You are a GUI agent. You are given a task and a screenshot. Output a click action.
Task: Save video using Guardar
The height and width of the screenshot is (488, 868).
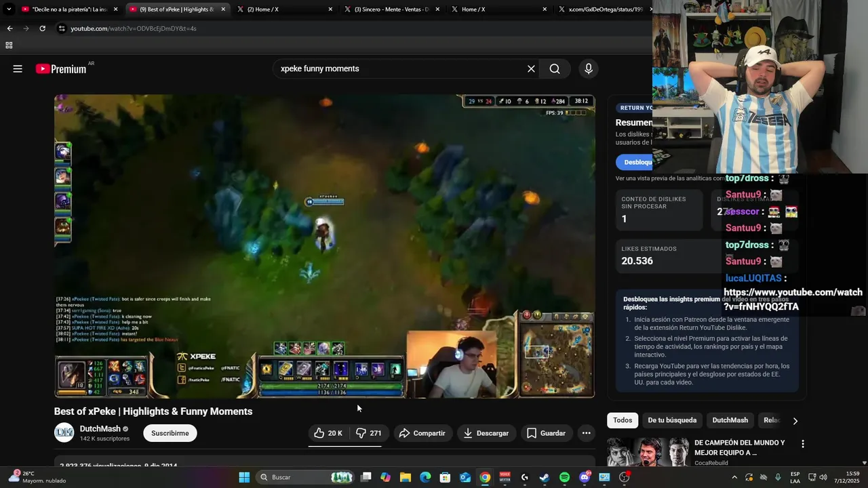pyautogui.click(x=546, y=433)
